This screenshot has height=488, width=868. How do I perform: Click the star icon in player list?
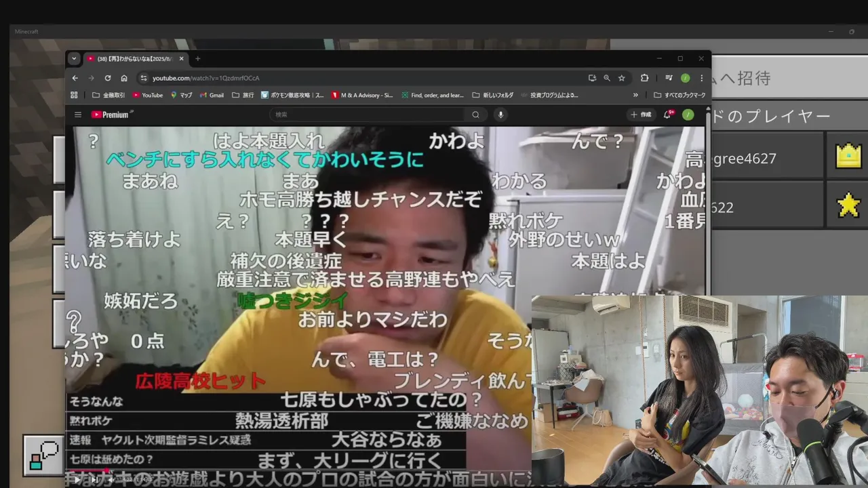pyautogui.click(x=848, y=206)
